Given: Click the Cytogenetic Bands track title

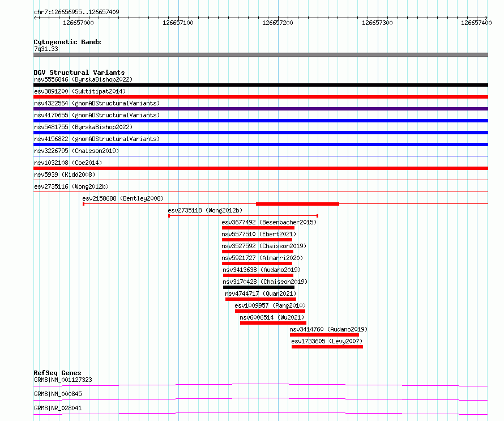Looking at the screenshot, I should pos(67,42).
